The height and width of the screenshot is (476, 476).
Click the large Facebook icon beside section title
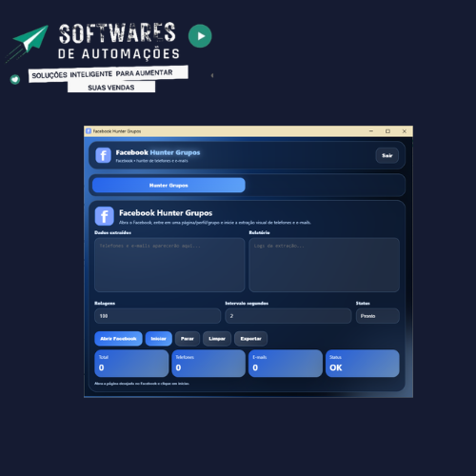click(x=104, y=216)
